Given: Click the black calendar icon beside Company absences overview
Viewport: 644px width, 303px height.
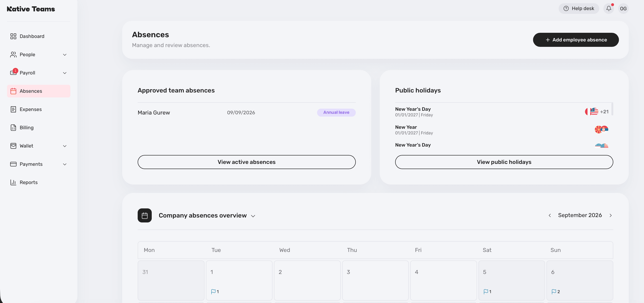Looking at the screenshot, I should (x=144, y=215).
